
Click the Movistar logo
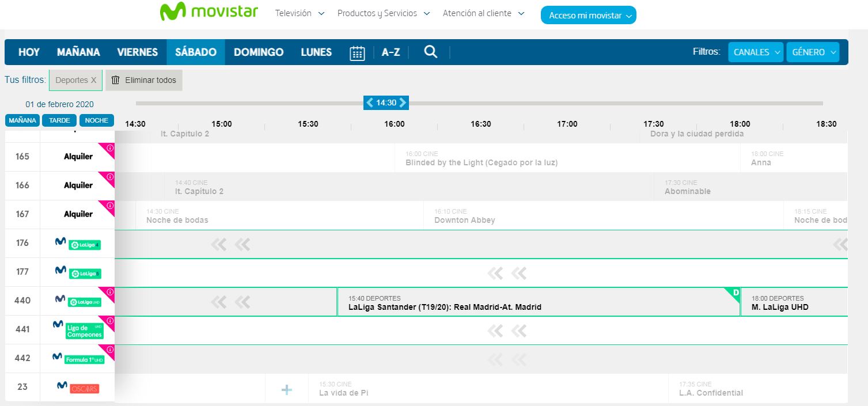click(209, 12)
